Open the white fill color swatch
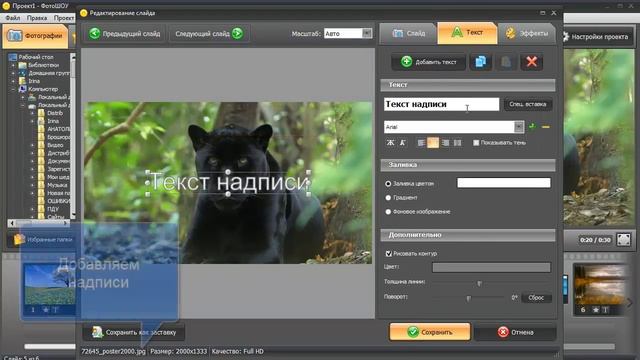 click(503, 183)
